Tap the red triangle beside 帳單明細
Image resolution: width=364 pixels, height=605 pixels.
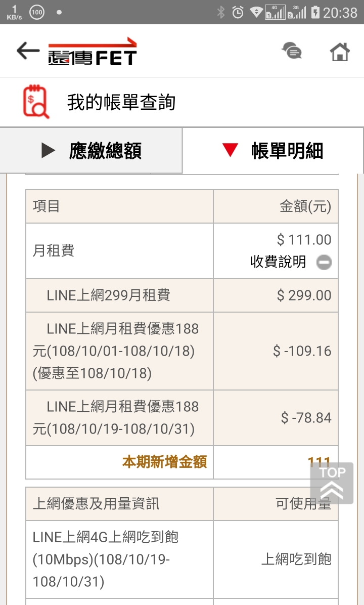tap(230, 150)
